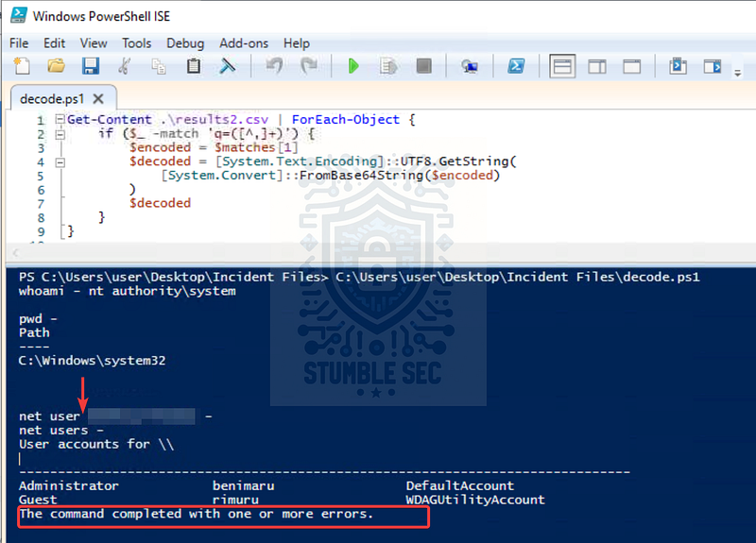Click the Run Selection icon
This screenshot has width=756, height=543.
388,65
